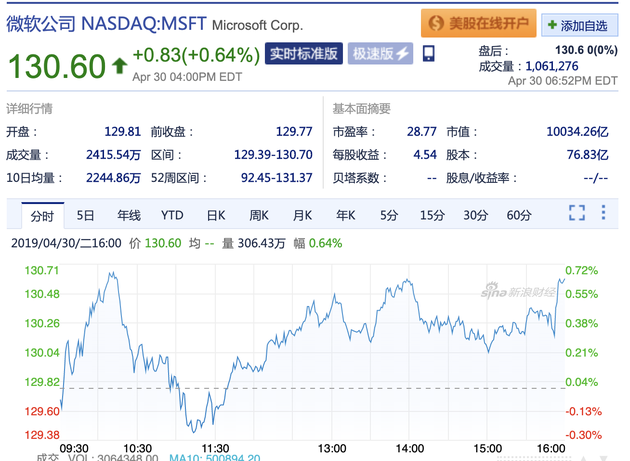The height and width of the screenshot is (461, 630).
Task: Switch to 极速版 fast mode
Action: coord(380,53)
